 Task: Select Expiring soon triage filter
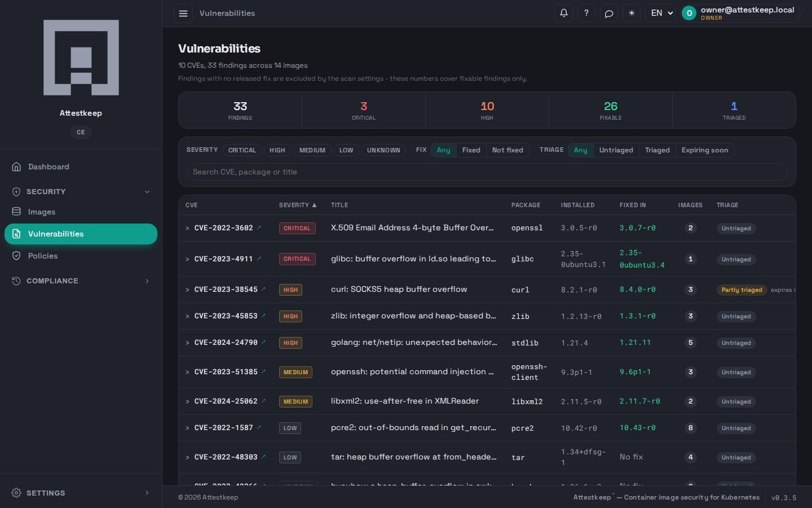(x=705, y=150)
